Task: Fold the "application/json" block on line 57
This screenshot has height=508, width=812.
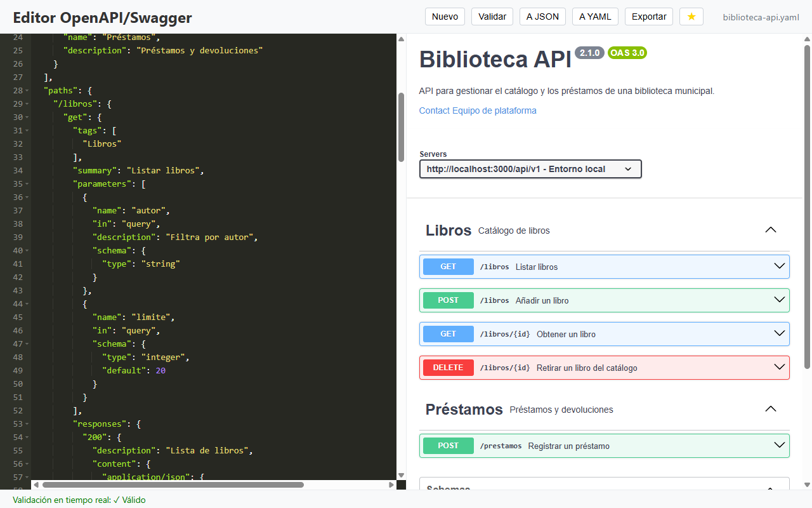Action: [x=27, y=478]
